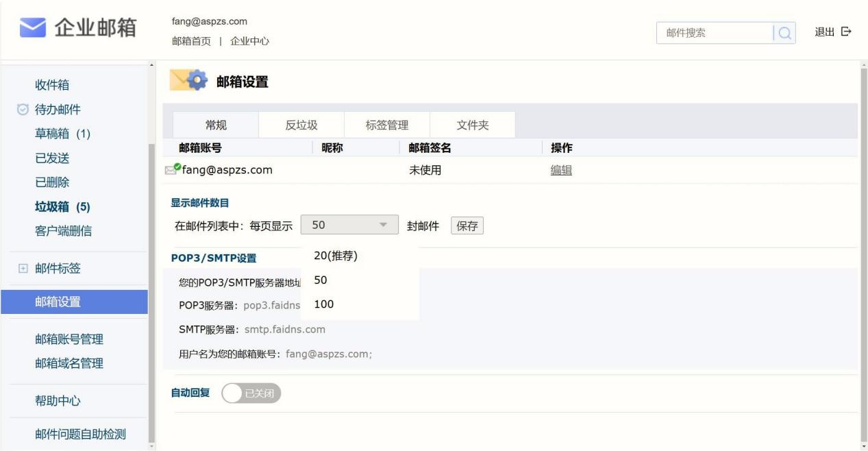Go to 企业中心 link in header
This screenshot has width=868, height=451.
tap(249, 41)
